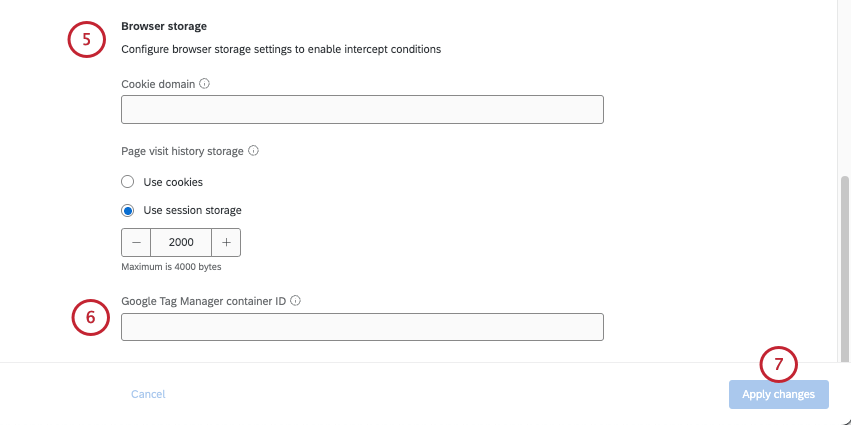Click the Cookie domain label text
The width and height of the screenshot is (851, 425).
pos(158,84)
